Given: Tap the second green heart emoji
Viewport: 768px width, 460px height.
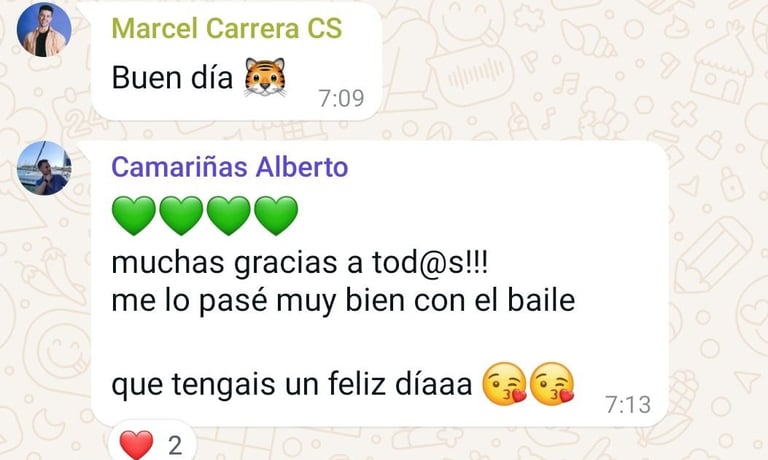Looking at the screenshot, I should click(181, 216).
